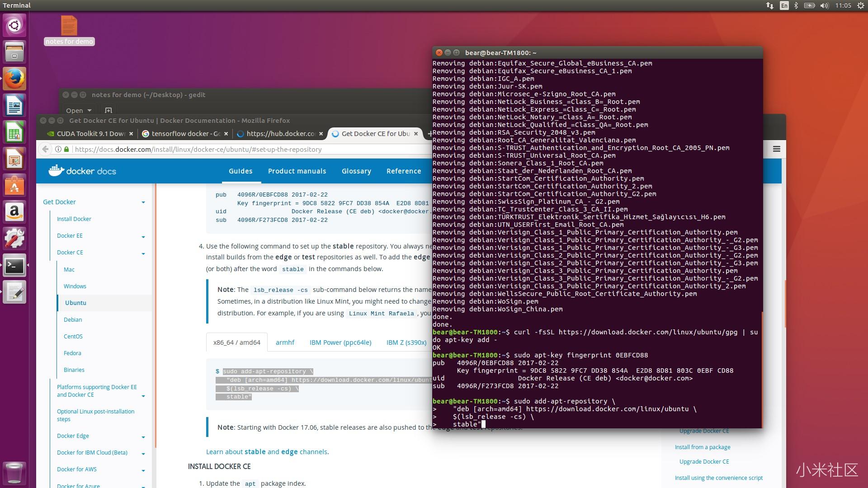This screenshot has width=868, height=488.
Task: Click Firefox back arrow button
Action: tap(45, 149)
